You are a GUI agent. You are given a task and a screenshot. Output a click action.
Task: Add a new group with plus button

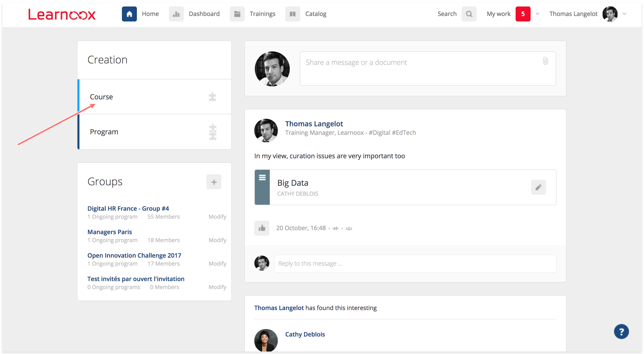214,182
